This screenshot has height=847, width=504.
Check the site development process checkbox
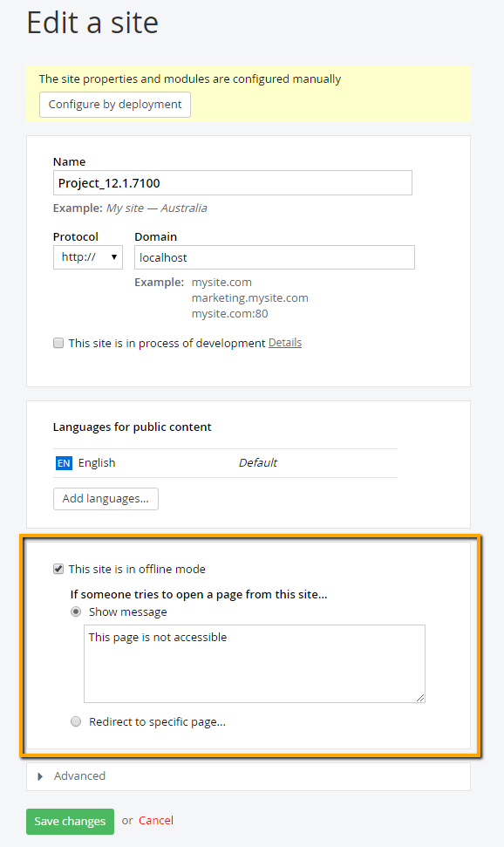pos(58,343)
